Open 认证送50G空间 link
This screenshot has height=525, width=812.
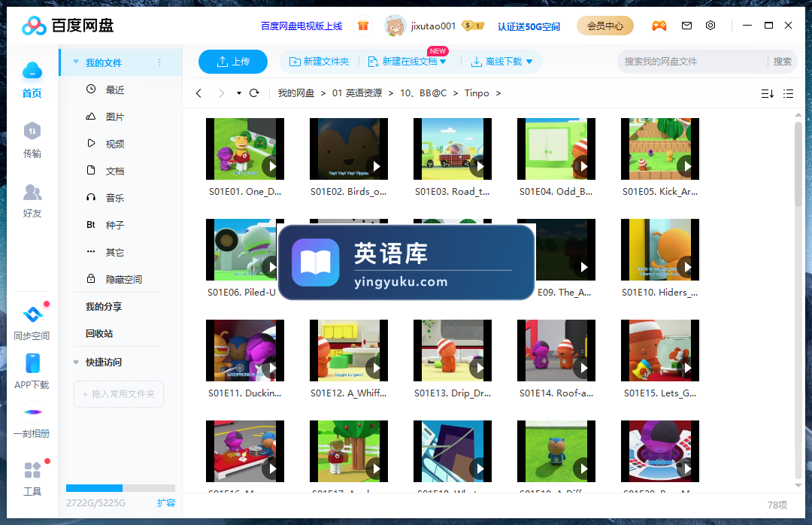(529, 26)
